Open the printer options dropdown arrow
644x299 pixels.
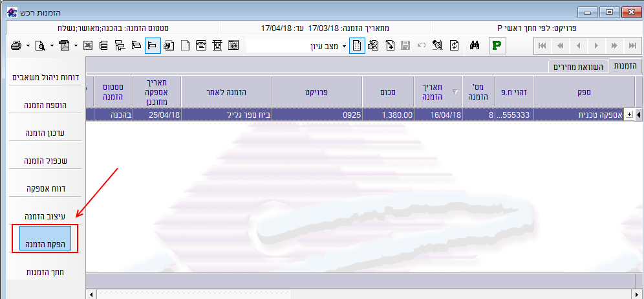pyautogui.click(x=28, y=46)
